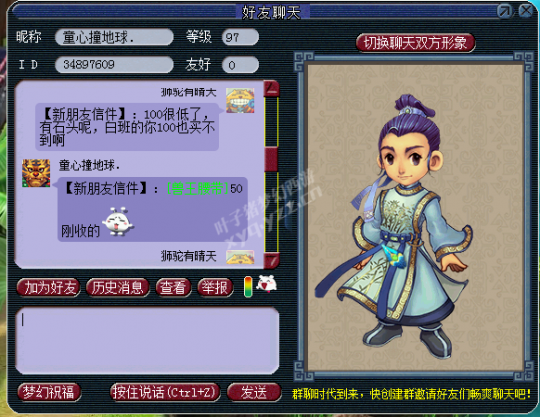Image resolution: width=540 pixels, height=417 pixels.
Task: Click the 查看 view button
Action: [173, 288]
